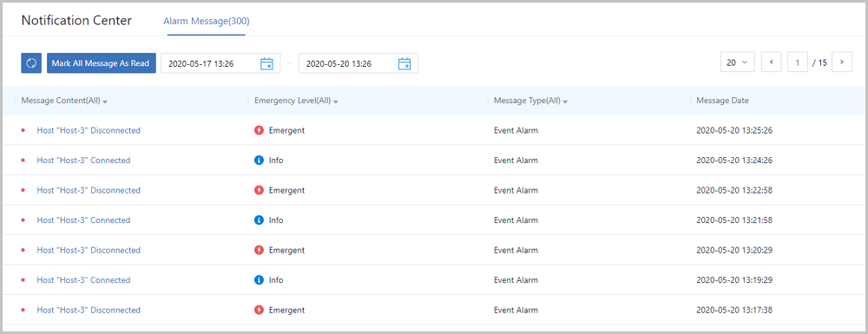Click start date field 2020-05-17 13:26
The height and width of the screenshot is (334, 868).
220,63
